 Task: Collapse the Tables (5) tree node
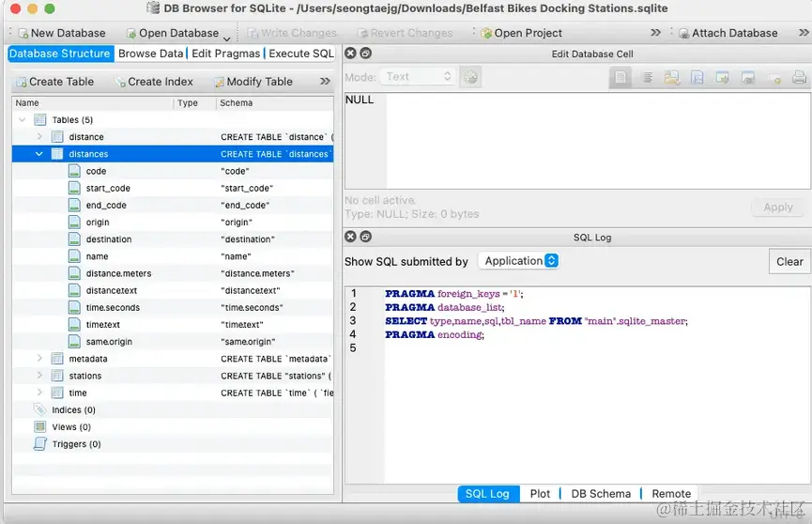(22, 120)
